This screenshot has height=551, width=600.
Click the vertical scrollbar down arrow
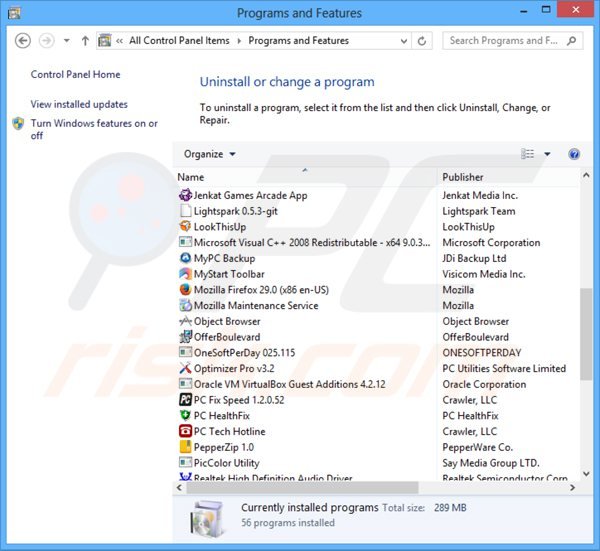(586, 474)
